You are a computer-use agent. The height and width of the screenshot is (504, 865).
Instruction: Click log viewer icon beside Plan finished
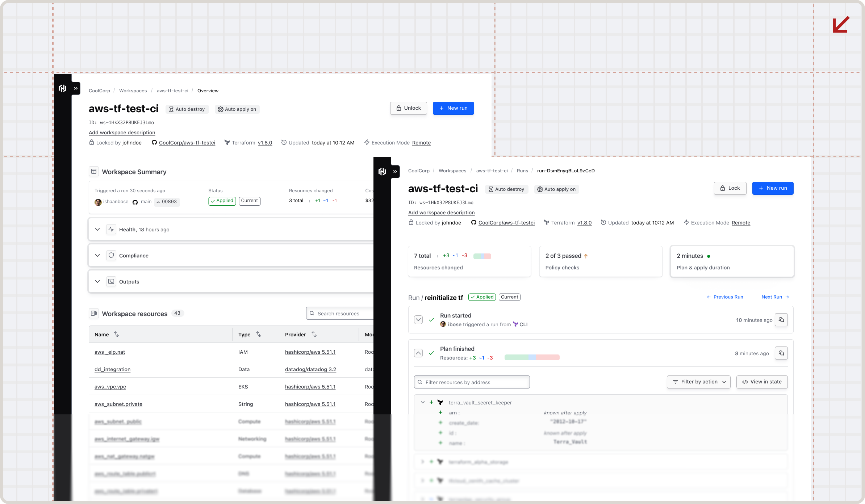click(x=781, y=353)
